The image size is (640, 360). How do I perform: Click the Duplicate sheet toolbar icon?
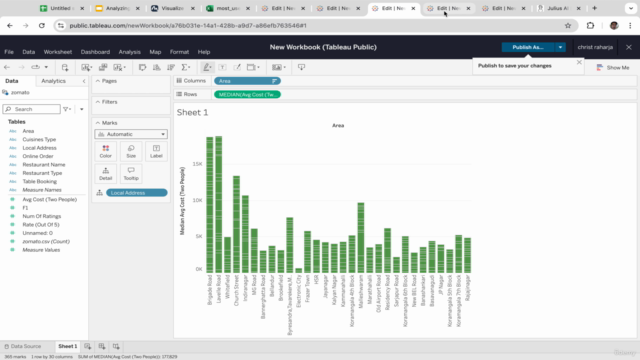tap(103, 67)
